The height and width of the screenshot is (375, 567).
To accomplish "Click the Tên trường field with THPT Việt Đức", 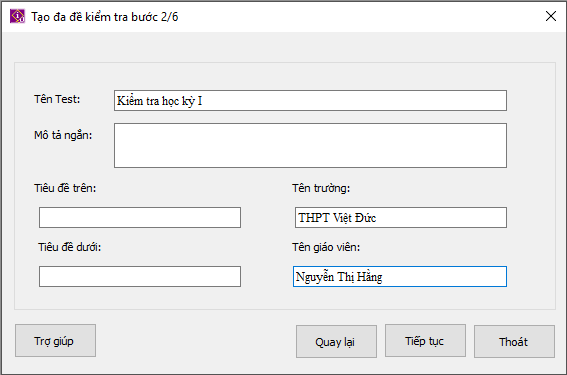I will point(401,217).
